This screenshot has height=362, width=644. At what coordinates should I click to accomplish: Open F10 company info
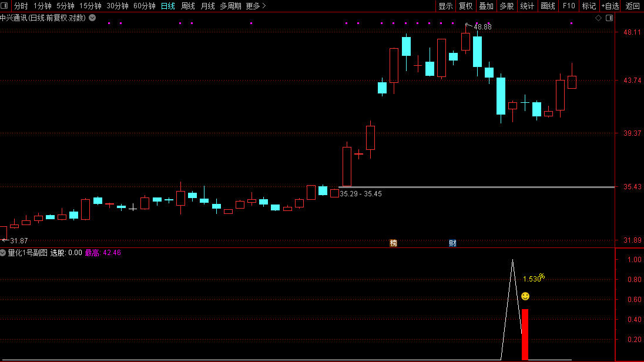tap(569, 6)
